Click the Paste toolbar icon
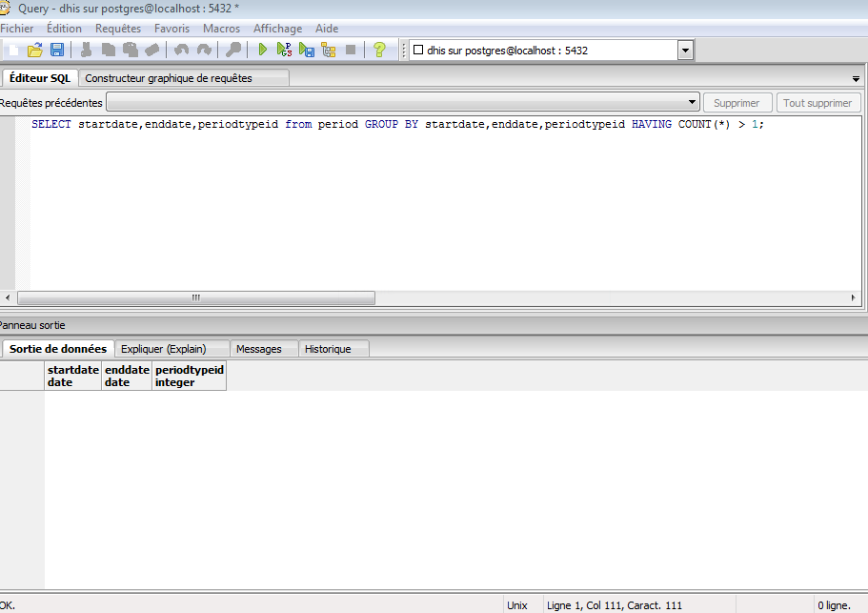The width and height of the screenshot is (868, 613). [x=131, y=50]
